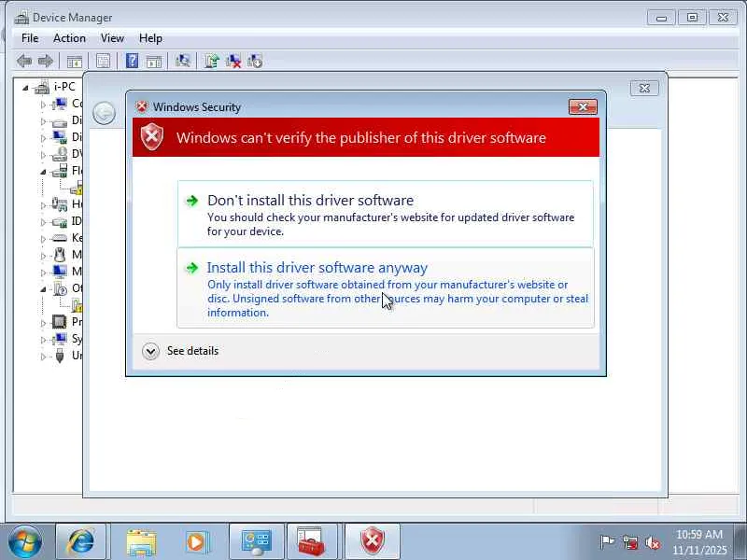Screen dimensions: 747x560
Task: Click the Show/Hide Console Tree toolbar icon
Action: pyautogui.click(x=75, y=61)
